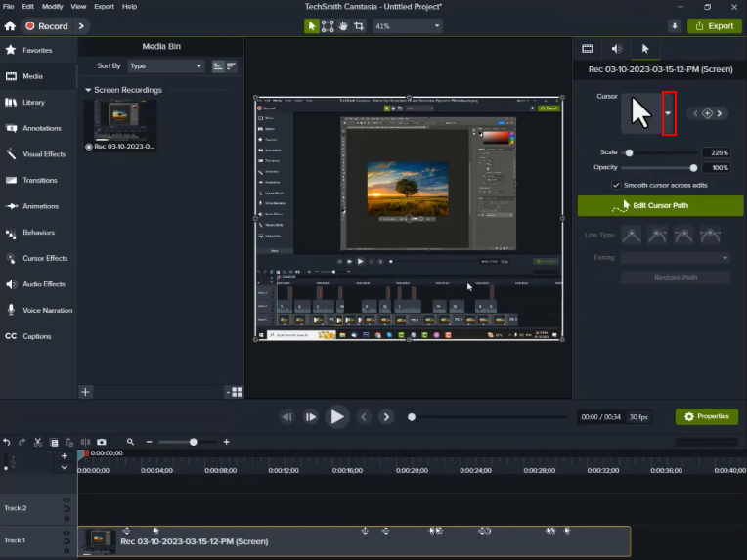Activate the Pan hand tool
Viewport: 747px width, 560px height.
(344, 26)
